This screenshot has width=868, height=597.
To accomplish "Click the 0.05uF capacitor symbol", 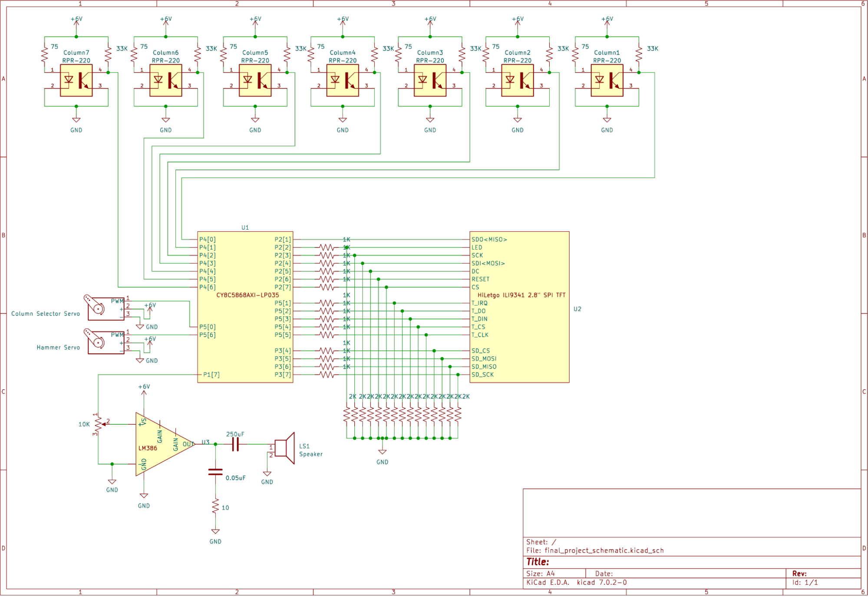I will 215,472.
